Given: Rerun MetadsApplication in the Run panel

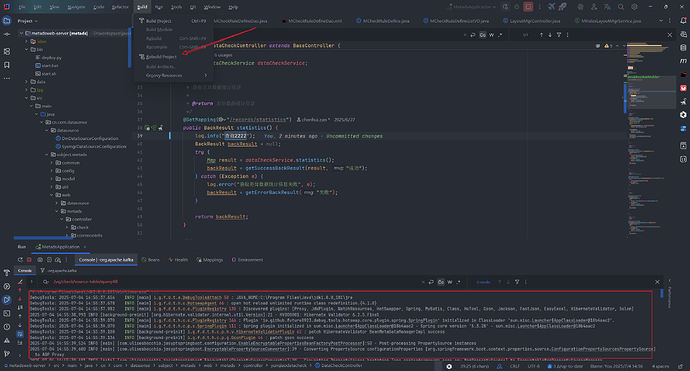Looking at the screenshot, I should point(20,260).
